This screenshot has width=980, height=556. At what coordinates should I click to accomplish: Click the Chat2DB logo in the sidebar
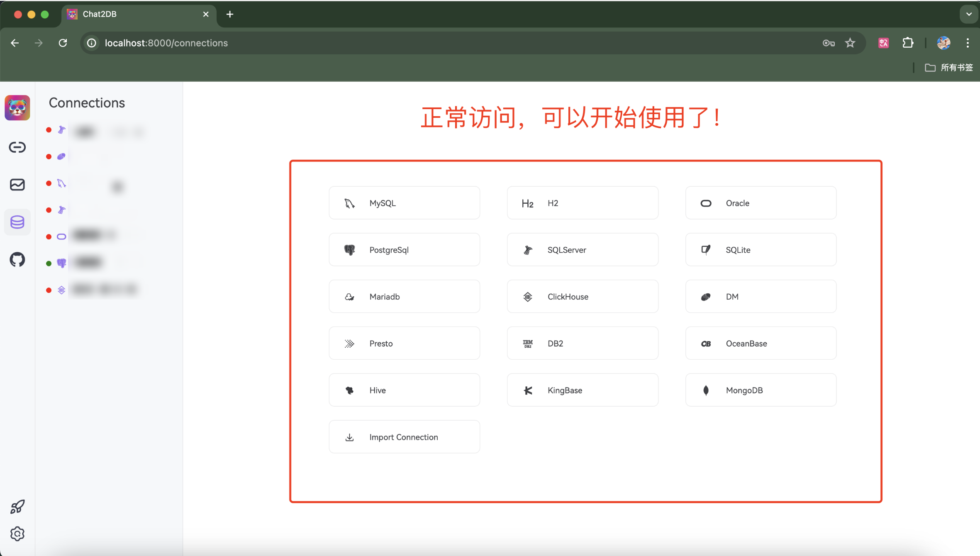pyautogui.click(x=17, y=107)
